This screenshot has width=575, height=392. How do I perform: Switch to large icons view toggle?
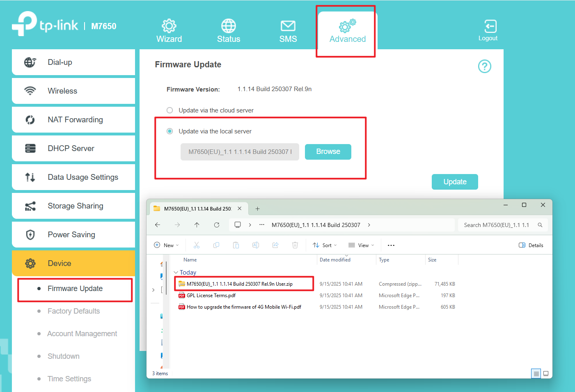[546, 374]
